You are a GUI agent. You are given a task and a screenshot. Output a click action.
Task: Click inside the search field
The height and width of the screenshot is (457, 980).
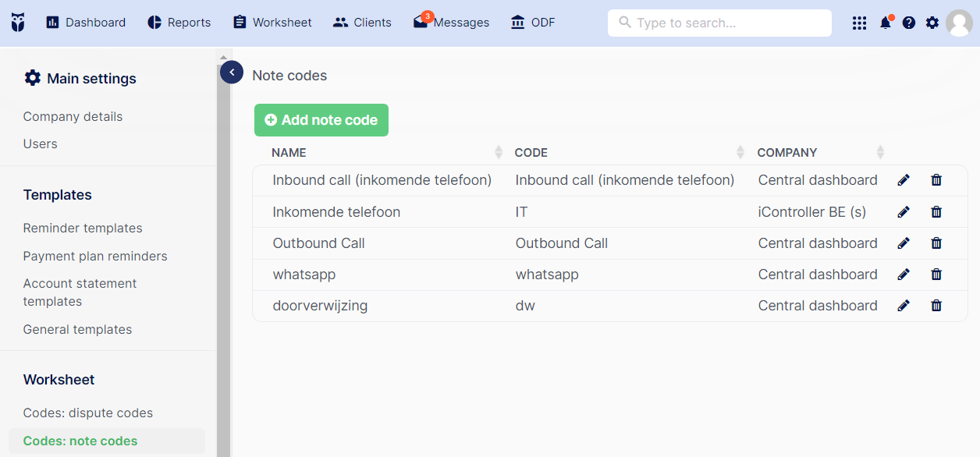pyautogui.click(x=719, y=23)
